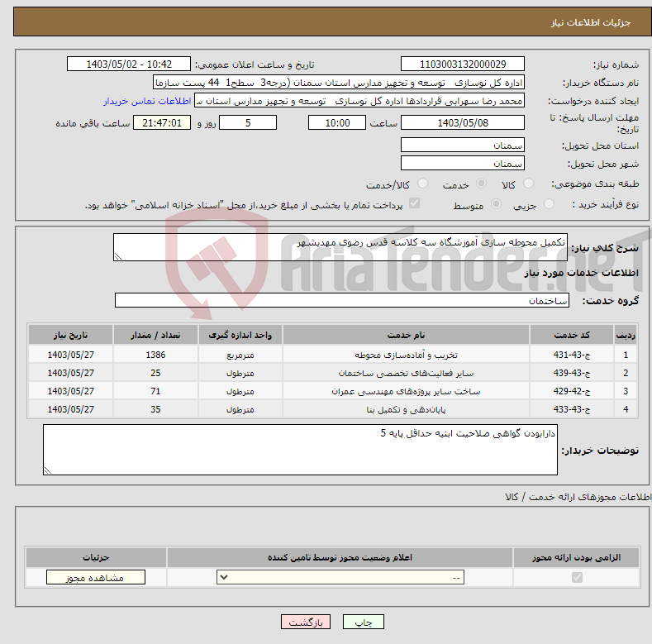
Task: Click service name پایان‌دهی و تکمیل بنا
Action: pos(406,410)
